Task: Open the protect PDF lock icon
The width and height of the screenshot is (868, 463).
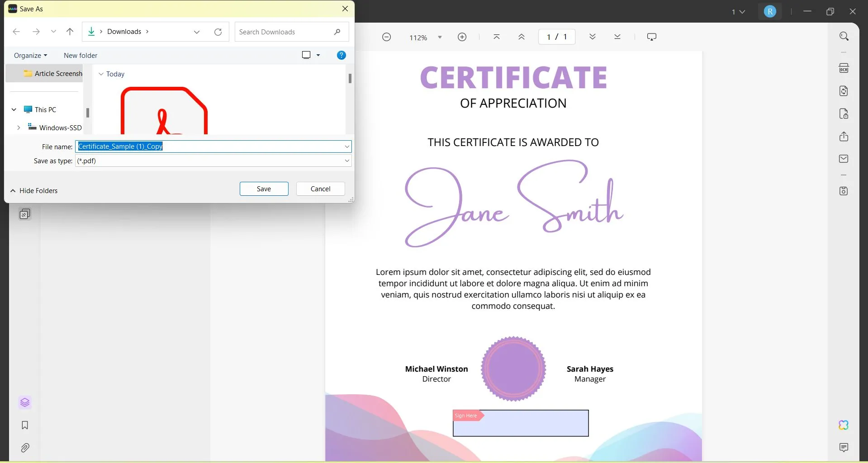Action: click(x=844, y=113)
